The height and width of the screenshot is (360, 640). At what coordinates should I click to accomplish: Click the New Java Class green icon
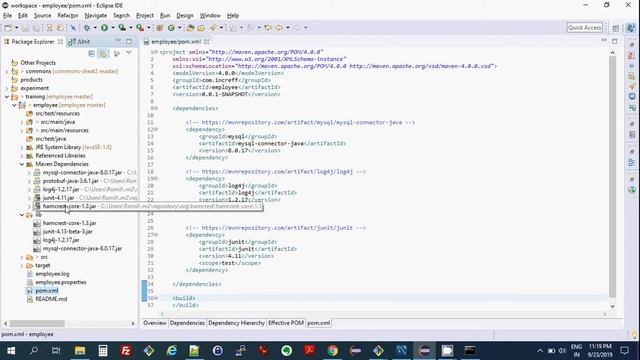click(171, 28)
